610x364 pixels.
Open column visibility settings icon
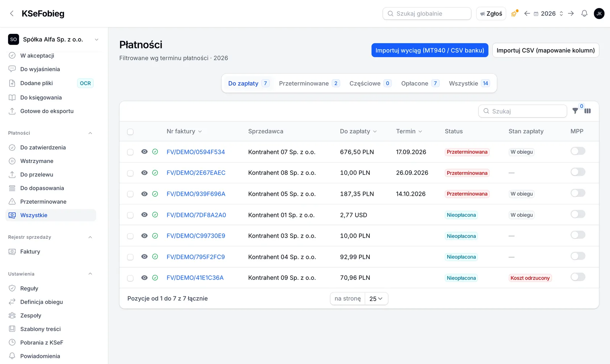pyautogui.click(x=588, y=111)
